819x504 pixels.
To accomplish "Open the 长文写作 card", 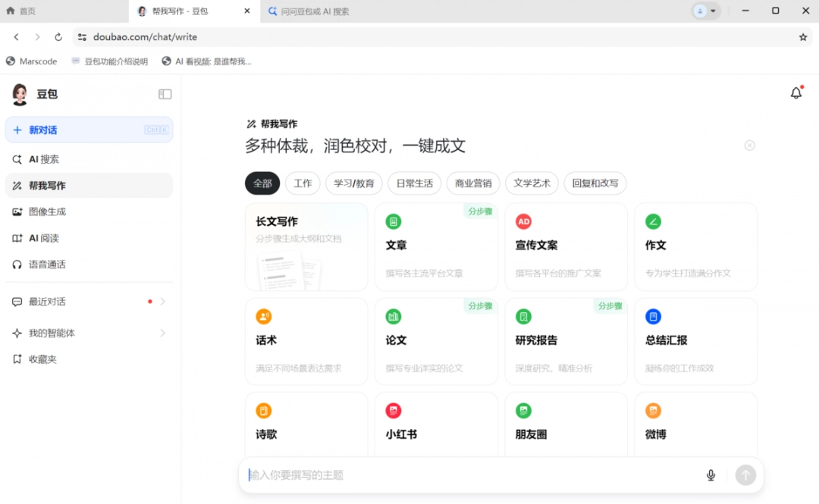I will 306,246.
